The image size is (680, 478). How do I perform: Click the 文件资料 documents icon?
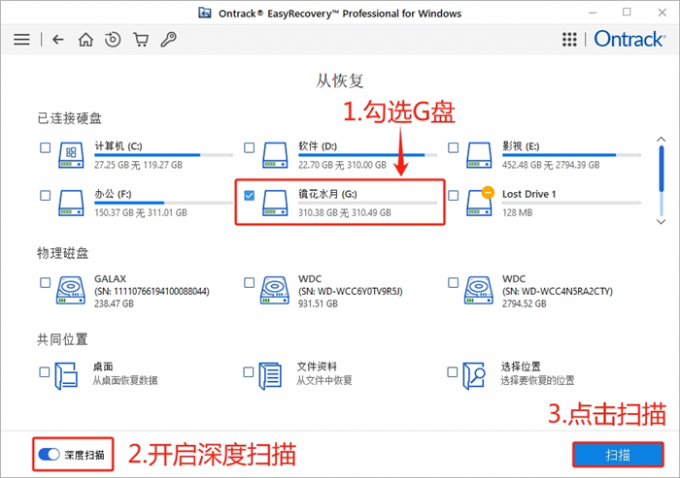[270, 376]
